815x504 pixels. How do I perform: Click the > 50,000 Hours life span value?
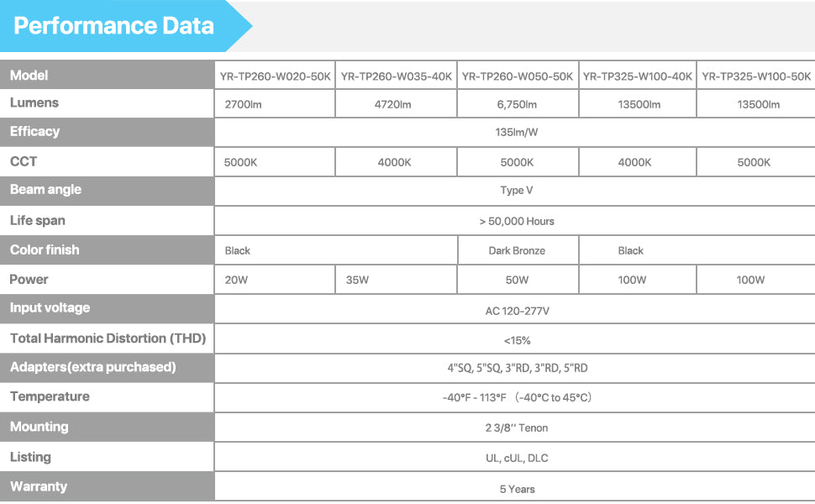pyautogui.click(x=516, y=221)
